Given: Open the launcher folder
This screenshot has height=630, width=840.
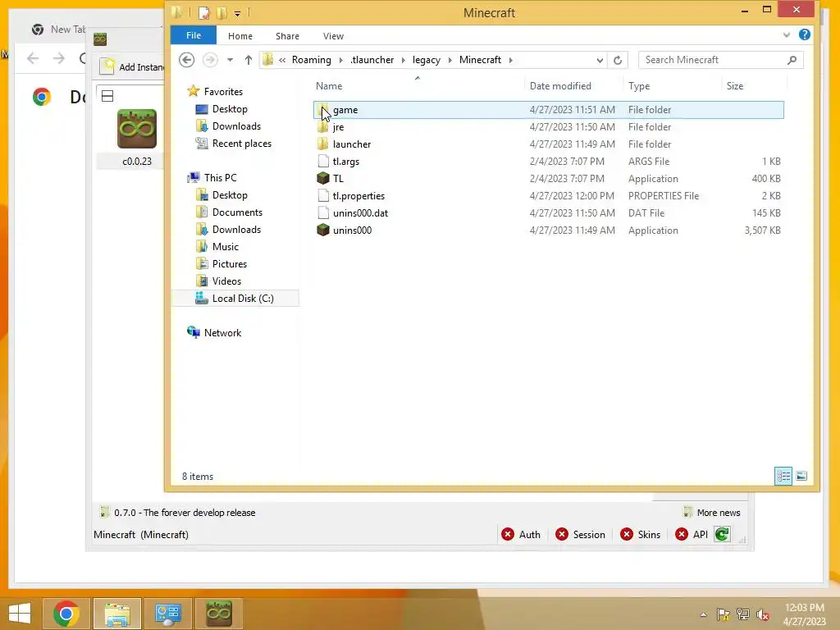Looking at the screenshot, I should coord(351,144).
